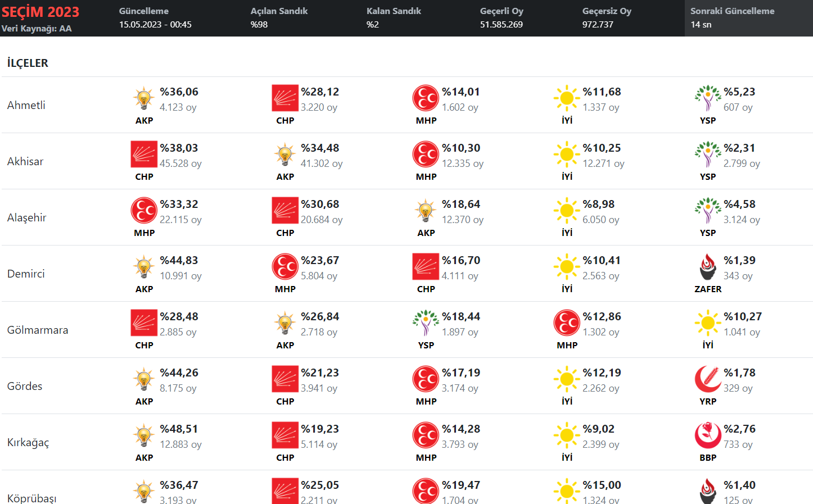Image resolution: width=813 pixels, height=504 pixels.
Task: Click the Güncelleme date 15.05.2023 - 00:45
Action: (155, 25)
